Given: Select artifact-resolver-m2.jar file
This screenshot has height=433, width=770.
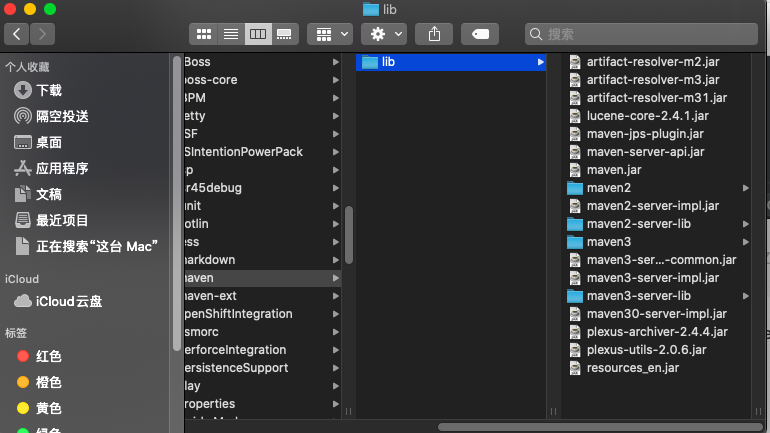Looking at the screenshot, I should pyautogui.click(x=644, y=62).
